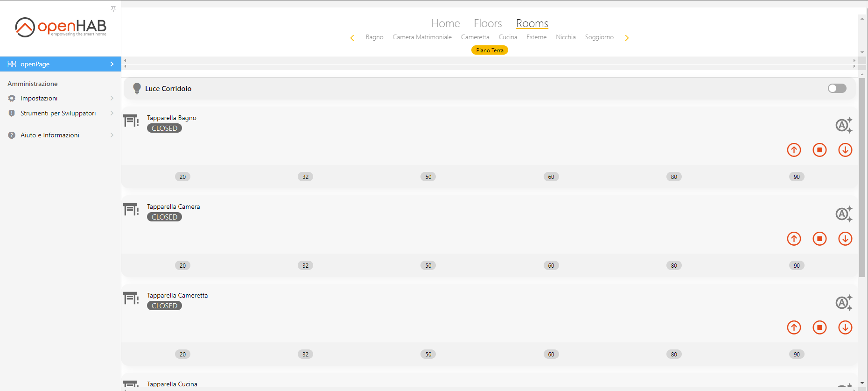The image size is (868, 391).
Task: Set Tapparella Camera position to 80
Action: click(x=674, y=265)
